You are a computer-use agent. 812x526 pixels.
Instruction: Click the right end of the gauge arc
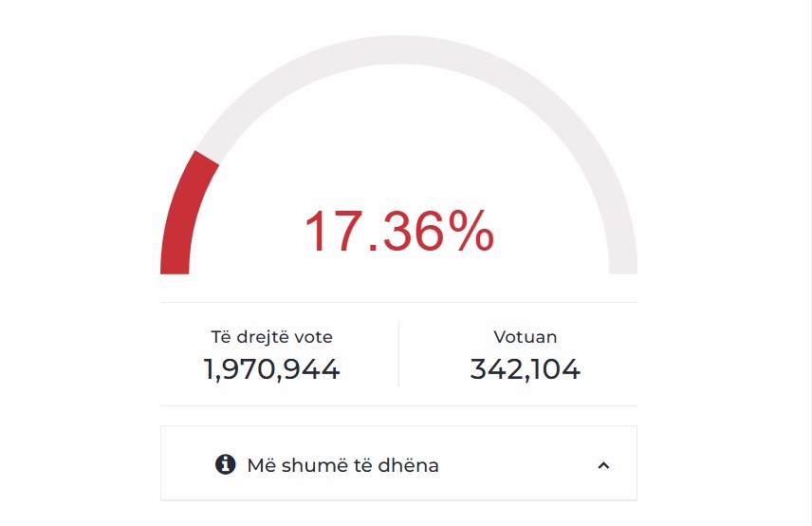pos(623,264)
